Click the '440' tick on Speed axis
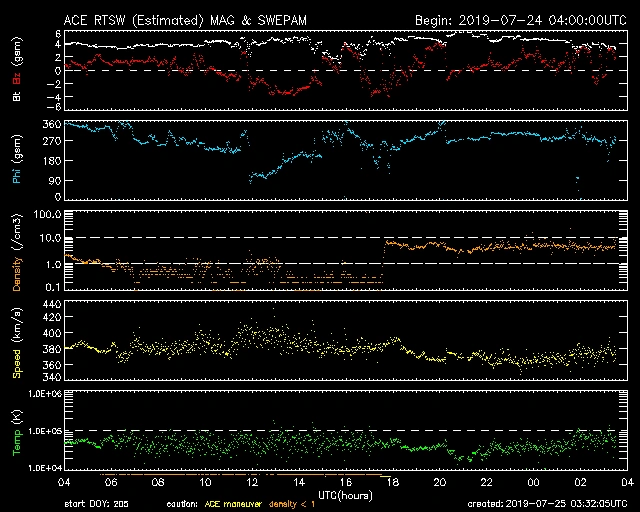 coord(52,305)
